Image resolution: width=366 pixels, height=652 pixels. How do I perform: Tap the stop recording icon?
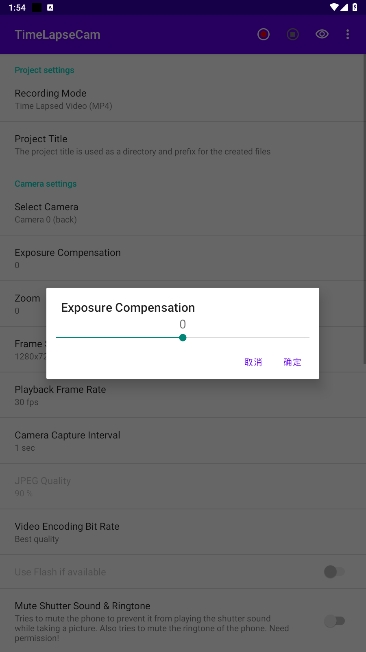tap(293, 34)
